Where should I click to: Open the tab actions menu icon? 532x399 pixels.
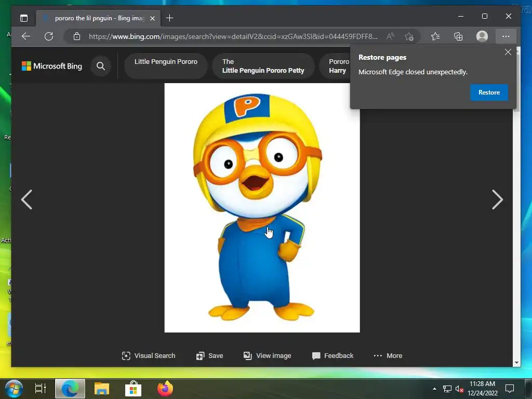click(24, 18)
